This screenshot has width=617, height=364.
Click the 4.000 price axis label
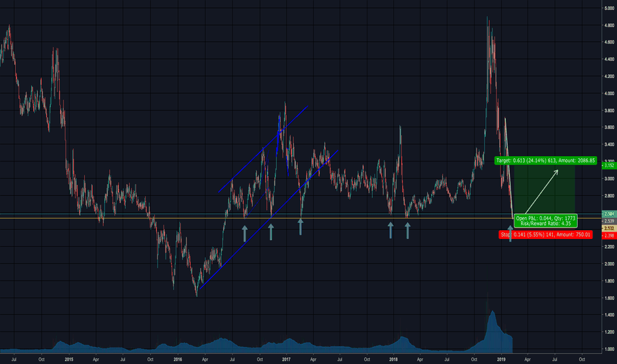[609, 93]
